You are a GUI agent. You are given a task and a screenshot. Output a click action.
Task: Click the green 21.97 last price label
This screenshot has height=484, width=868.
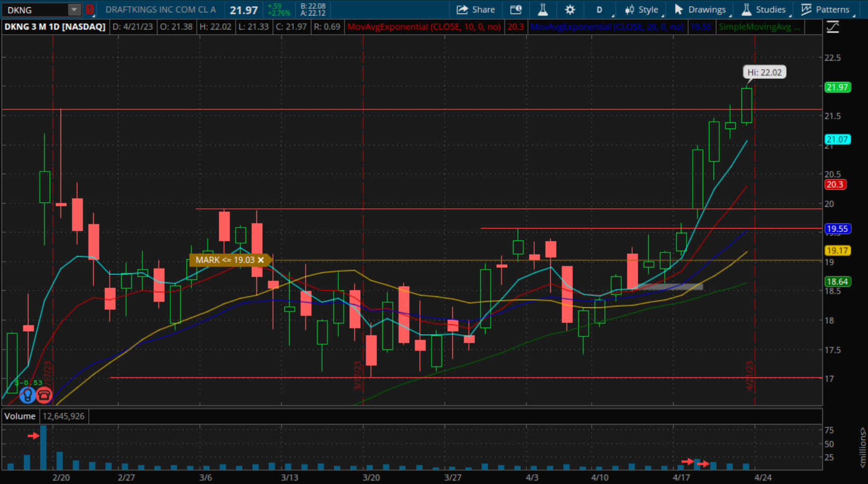pyautogui.click(x=837, y=87)
